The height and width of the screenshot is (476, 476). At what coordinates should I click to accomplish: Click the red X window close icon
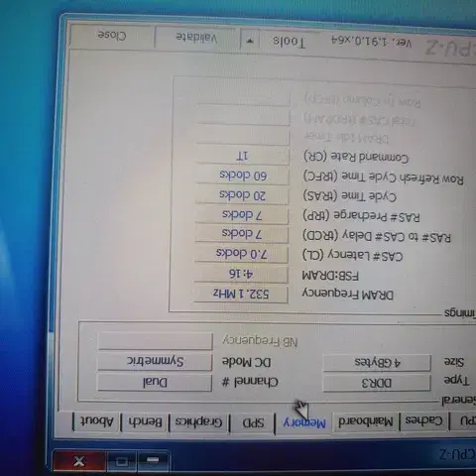pos(79,461)
